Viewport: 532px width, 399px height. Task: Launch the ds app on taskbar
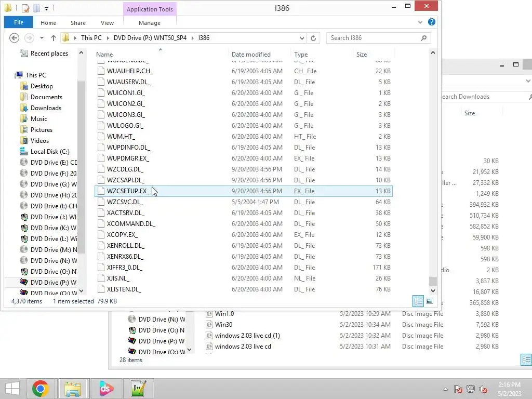pos(106,389)
